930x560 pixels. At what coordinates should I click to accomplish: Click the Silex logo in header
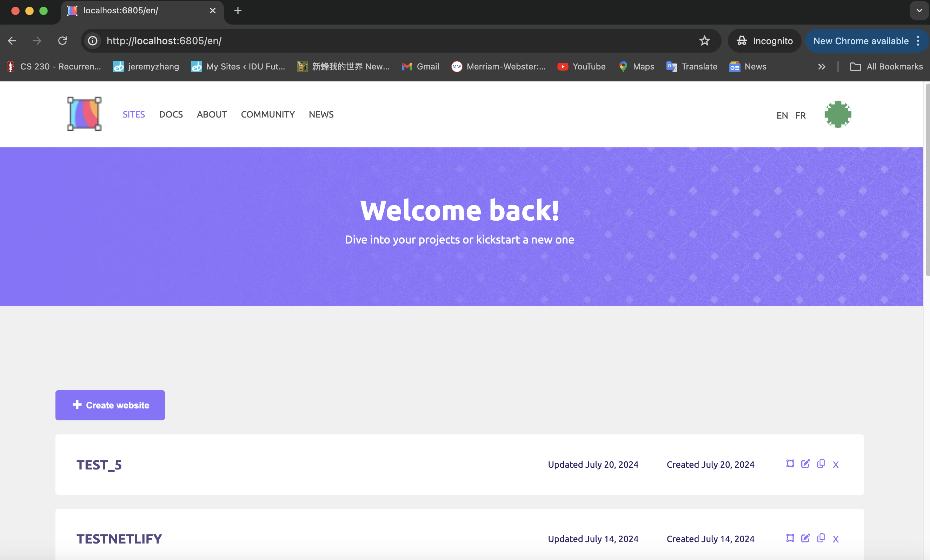[x=84, y=114]
